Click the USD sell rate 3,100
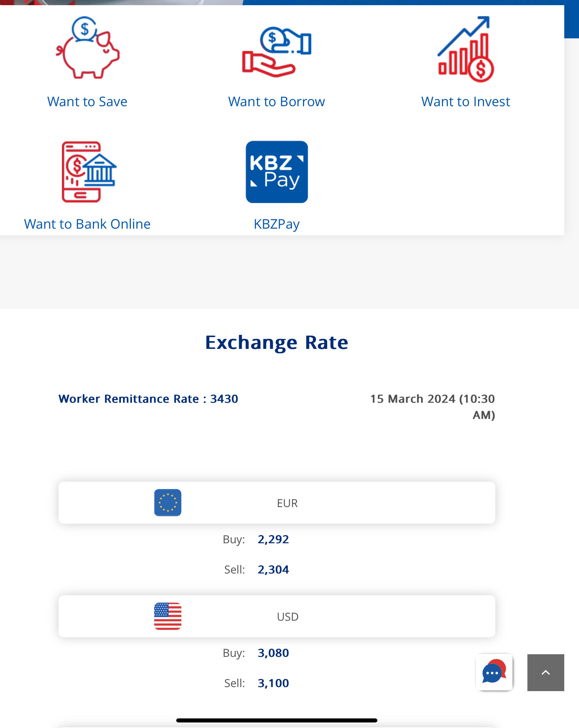This screenshot has width=579, height=728. point(273,683)
